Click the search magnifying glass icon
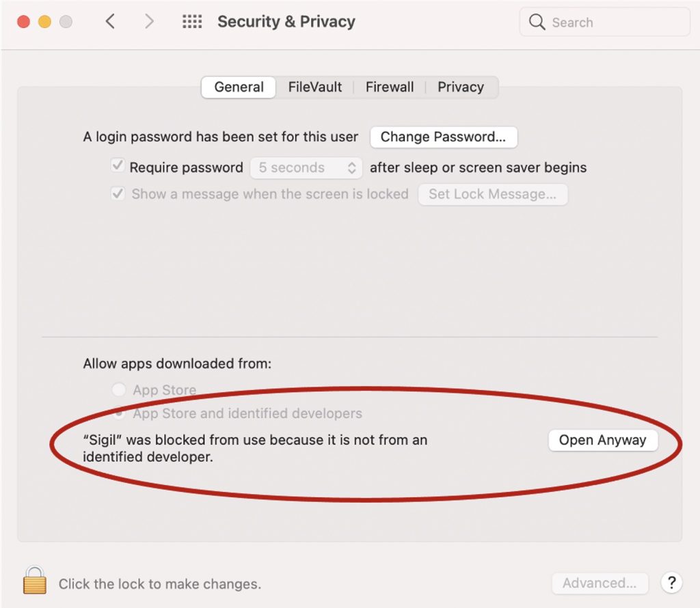Viewport: 700px width, 608px height. [x=537, y=23]
